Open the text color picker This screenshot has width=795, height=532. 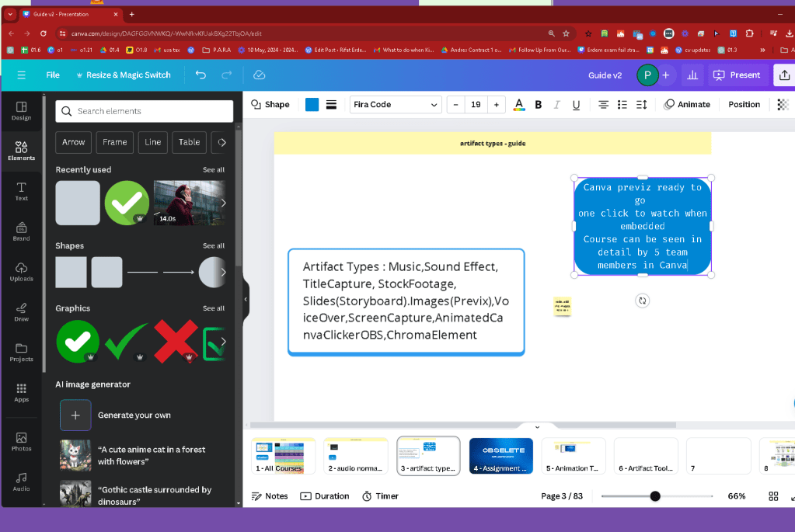click(x=518, y=104)
